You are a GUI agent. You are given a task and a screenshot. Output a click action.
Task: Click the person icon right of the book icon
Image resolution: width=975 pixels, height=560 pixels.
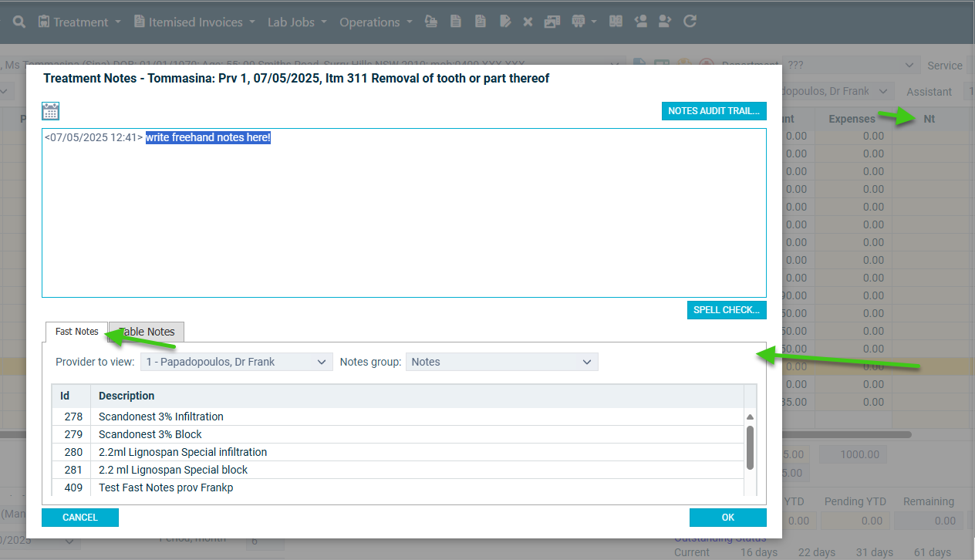(640, 22)
